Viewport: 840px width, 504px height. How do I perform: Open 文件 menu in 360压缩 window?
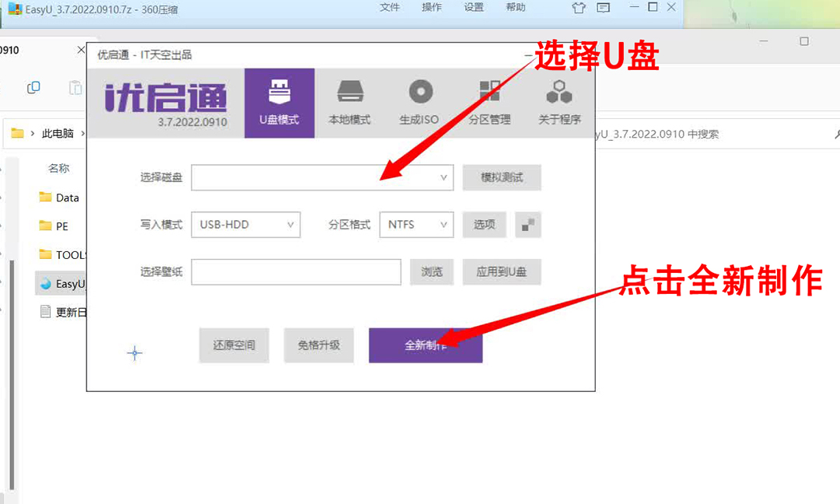(x=390, y=8)
